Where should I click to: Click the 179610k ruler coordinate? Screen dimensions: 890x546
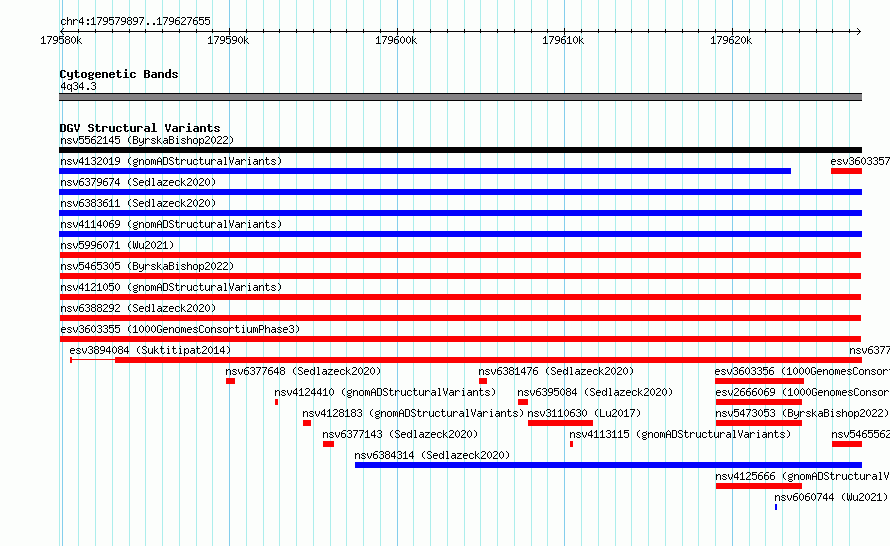point(562,40)
